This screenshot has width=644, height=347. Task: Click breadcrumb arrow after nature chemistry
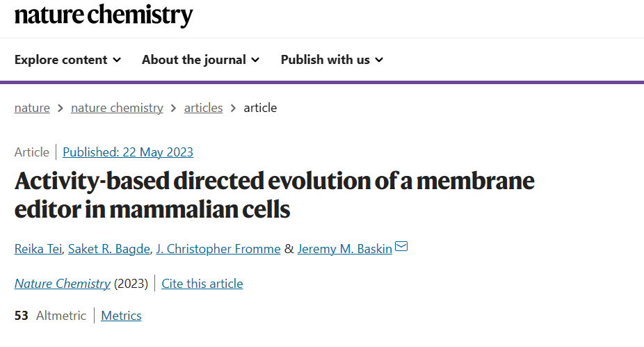pos(174,108)
